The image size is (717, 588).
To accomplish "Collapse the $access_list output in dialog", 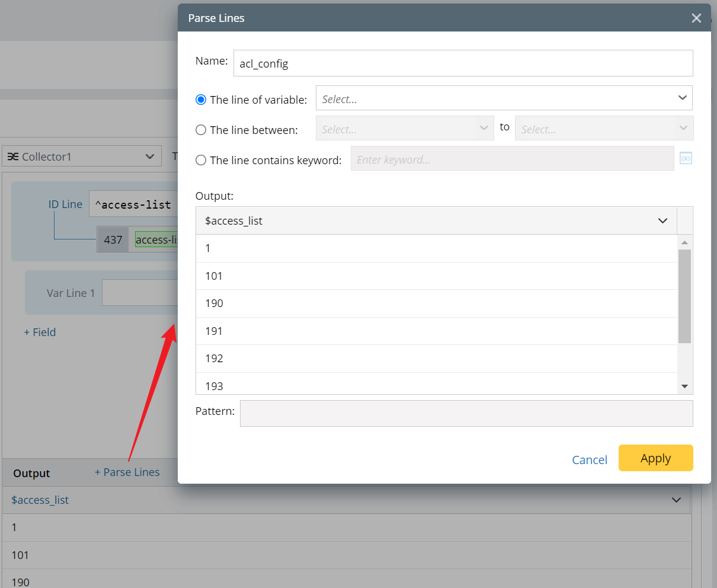I will [662, 220].
